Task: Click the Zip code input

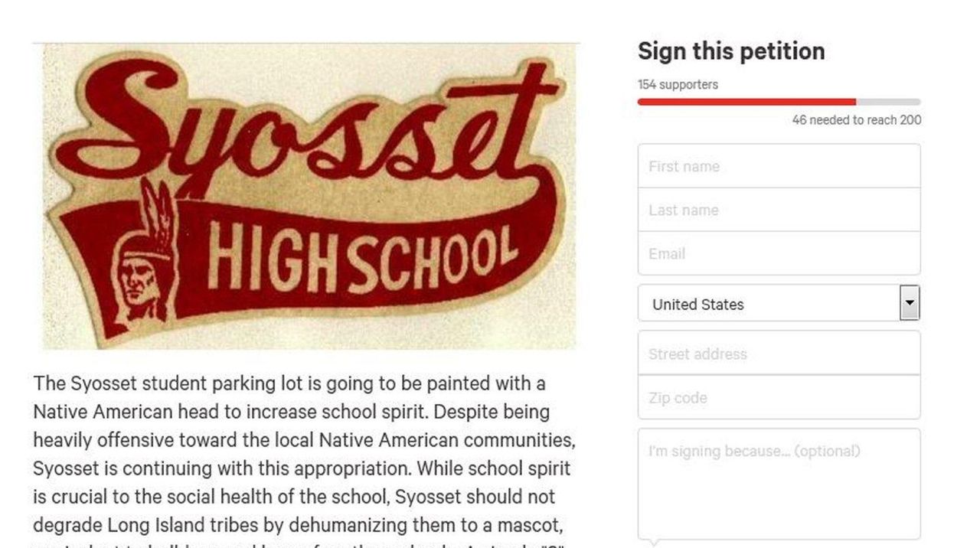Action: click(779, 397)
